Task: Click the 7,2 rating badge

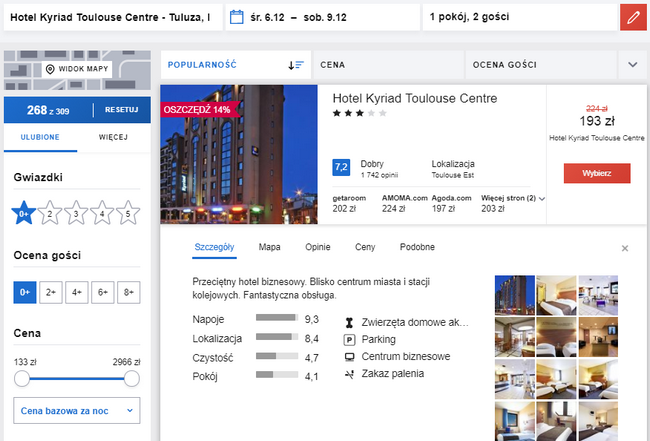Action: [341, 167]
